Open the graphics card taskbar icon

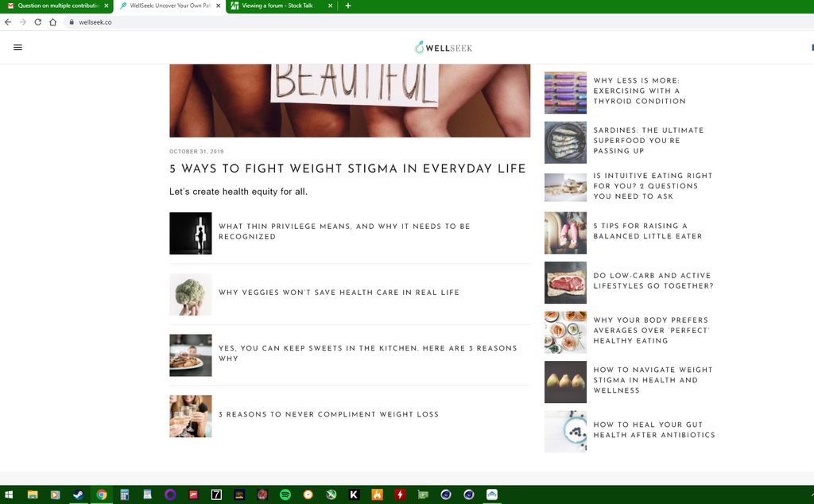point(423,494)
